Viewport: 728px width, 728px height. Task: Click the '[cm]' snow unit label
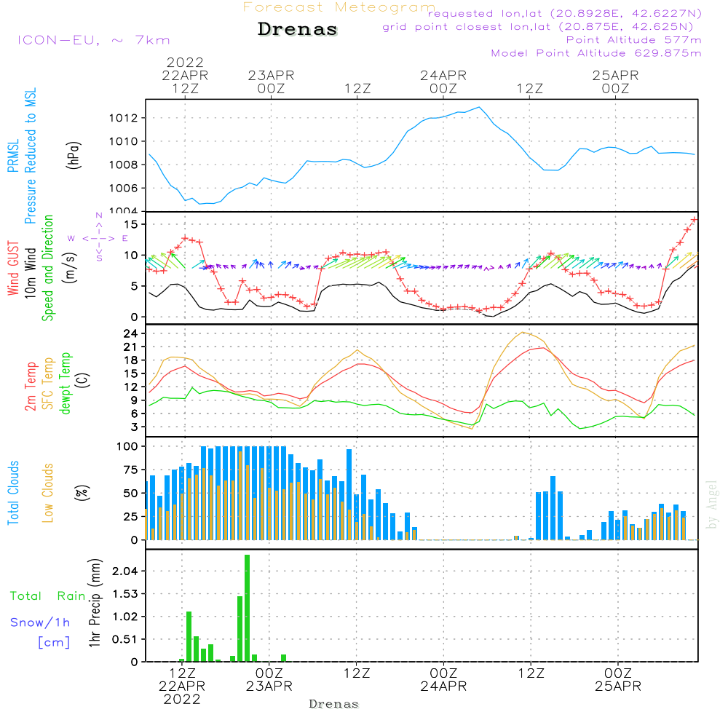pos(54,643)
